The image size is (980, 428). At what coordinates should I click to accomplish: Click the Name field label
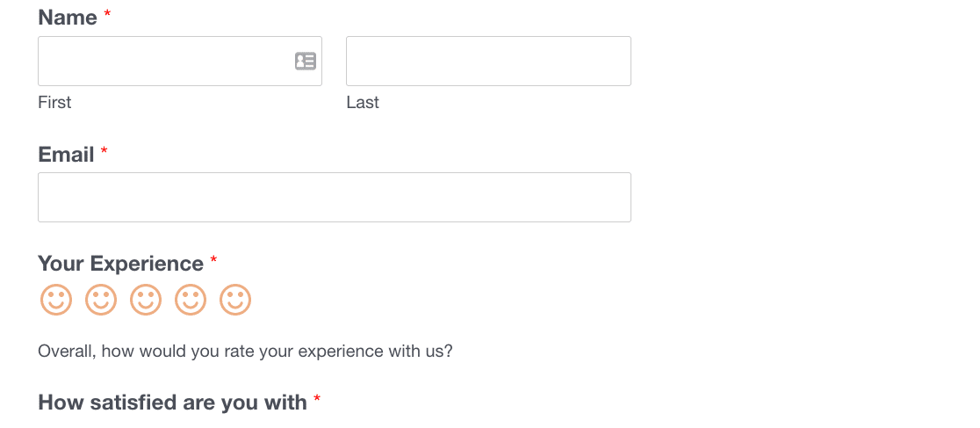(68, 18)
